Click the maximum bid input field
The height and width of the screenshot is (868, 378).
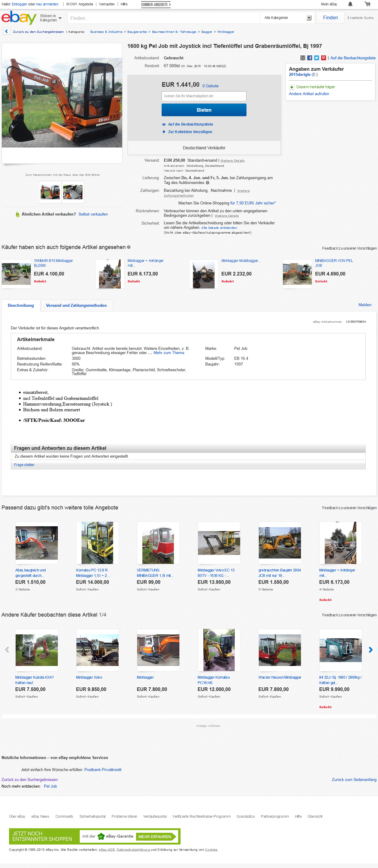204,96
